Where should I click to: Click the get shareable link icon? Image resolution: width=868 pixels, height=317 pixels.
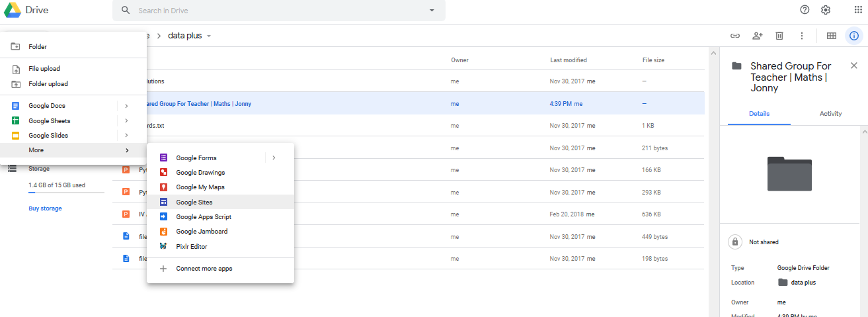734,36
